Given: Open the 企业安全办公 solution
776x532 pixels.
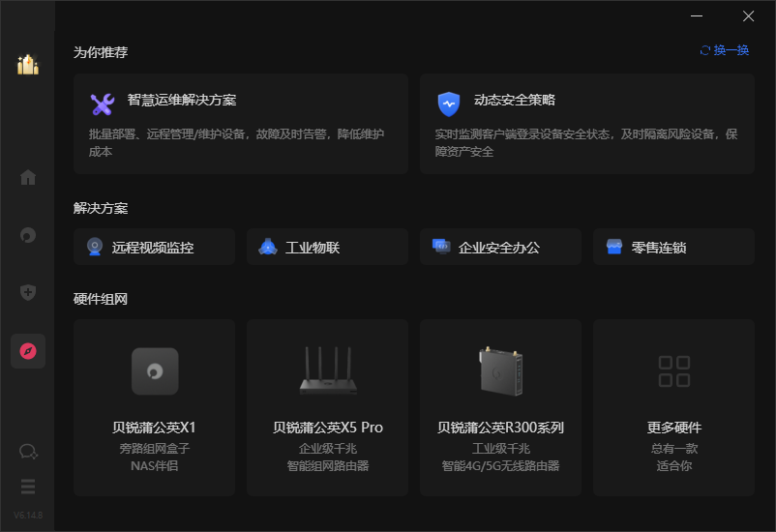Looking at the screenshot, I should tap(500, 247).
